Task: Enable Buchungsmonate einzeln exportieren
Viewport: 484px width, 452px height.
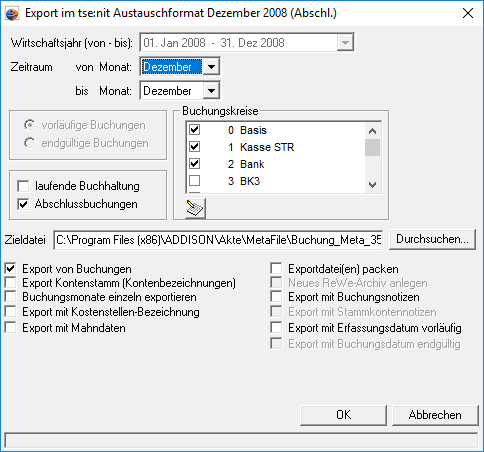Action: (x=11, y=297)
